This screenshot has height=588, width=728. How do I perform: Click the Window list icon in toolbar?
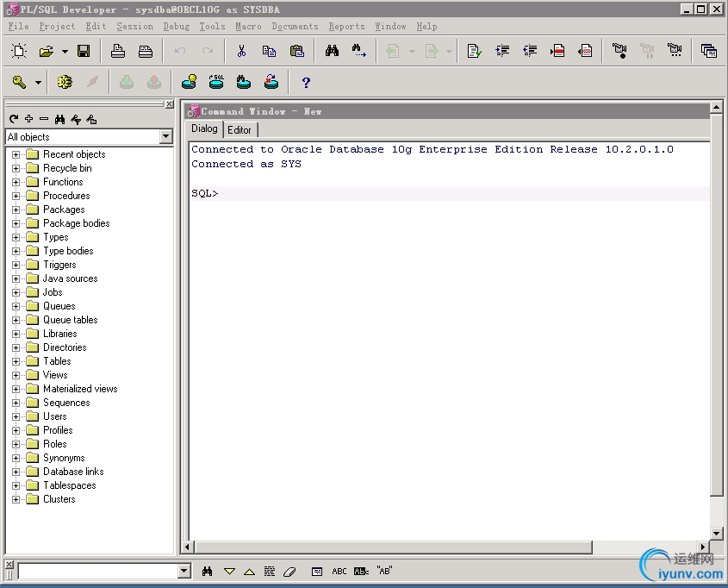709,51
